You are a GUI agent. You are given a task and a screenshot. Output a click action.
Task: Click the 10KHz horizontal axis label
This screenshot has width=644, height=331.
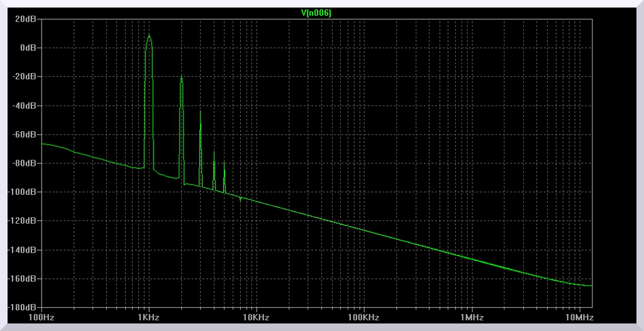pyautogui.click(x=256, y=318)
